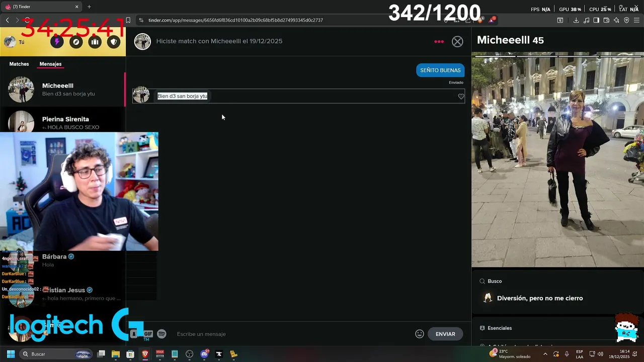Open Microsoft Store from the taskbar
644x362 pixels.
coord(130,354)
